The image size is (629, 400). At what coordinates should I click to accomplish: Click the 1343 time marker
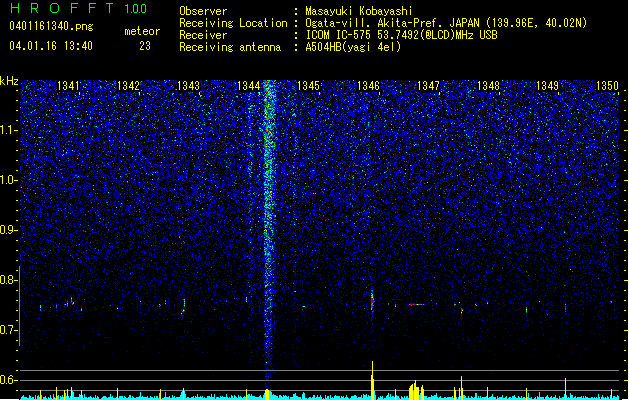click(188, 86)
